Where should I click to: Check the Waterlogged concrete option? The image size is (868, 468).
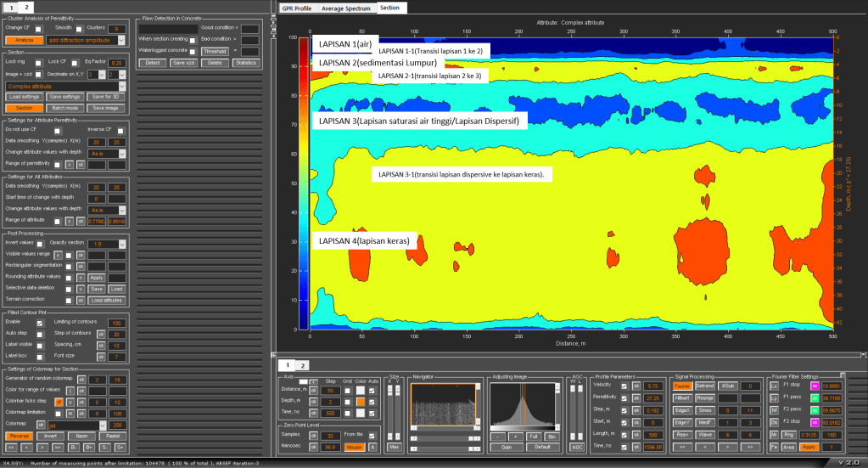pos(193,51)
